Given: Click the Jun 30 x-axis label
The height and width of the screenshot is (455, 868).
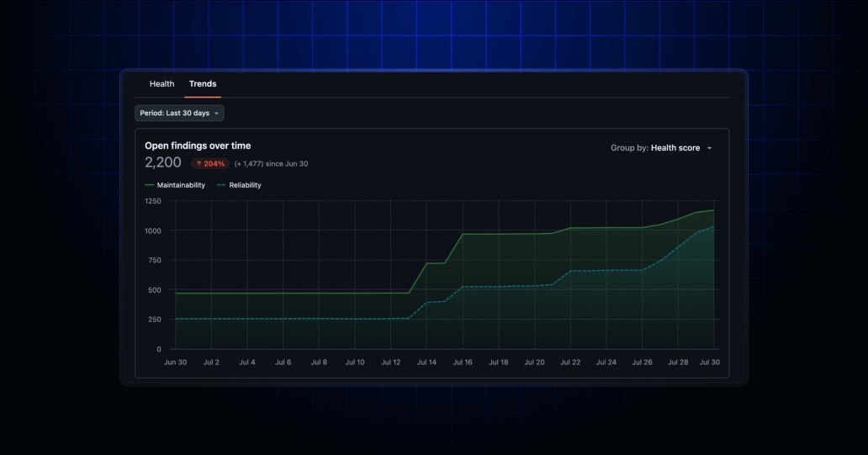Looking at the screenshot, I should (176, 362).
